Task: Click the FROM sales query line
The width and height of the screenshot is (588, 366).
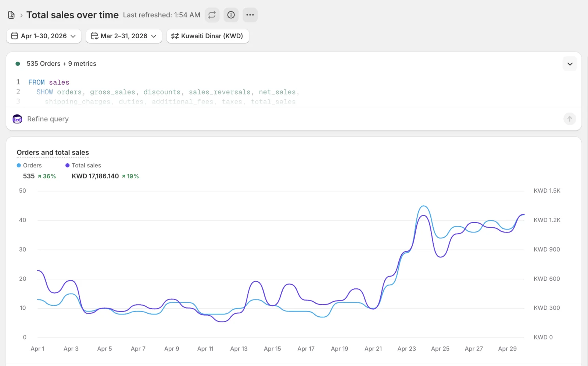Action: [x=49, y=82]
